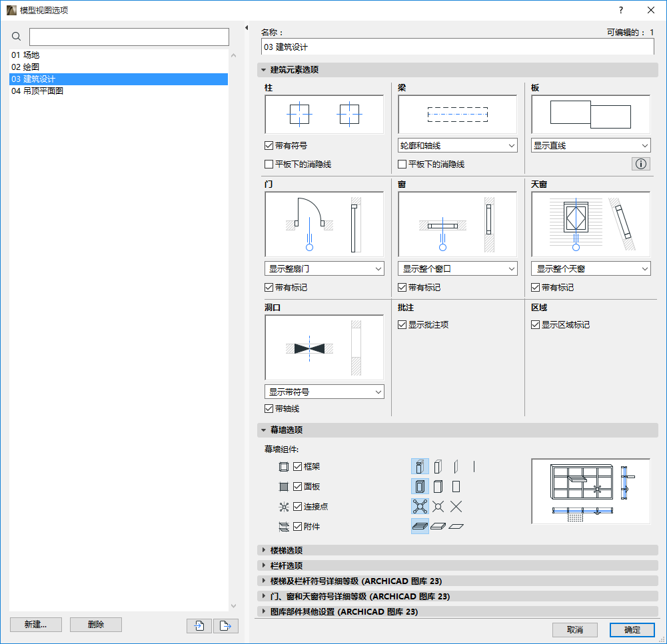Click the search magnifier icon

point(16,37)
